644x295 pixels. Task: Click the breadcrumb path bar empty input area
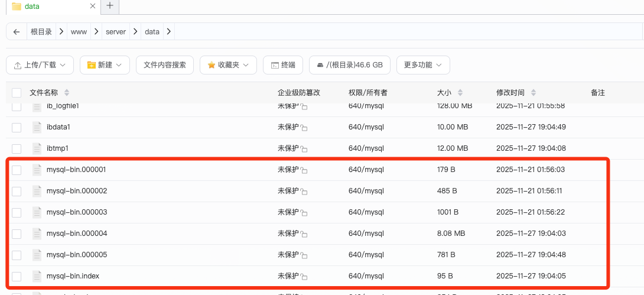coord(409,32)
